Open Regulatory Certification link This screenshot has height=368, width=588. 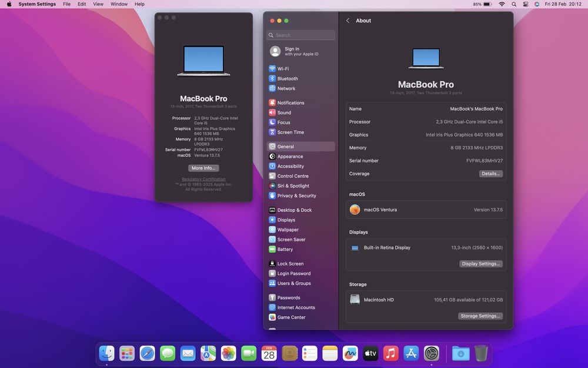pos(203,179)
